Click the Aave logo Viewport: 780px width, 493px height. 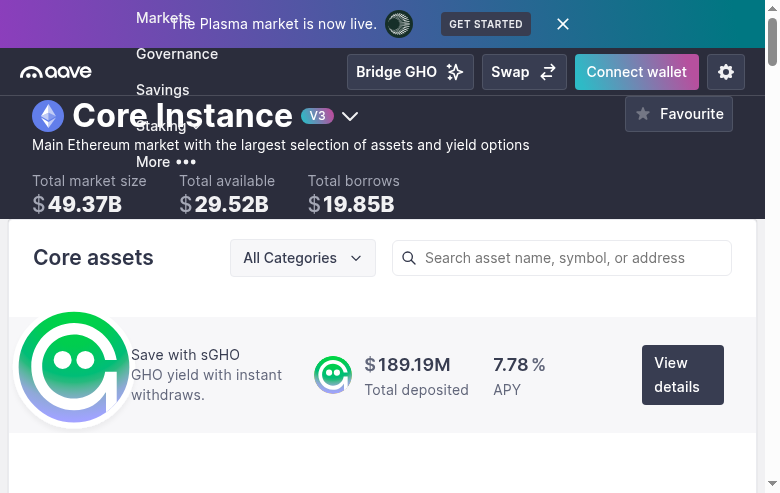coord(56,72)
